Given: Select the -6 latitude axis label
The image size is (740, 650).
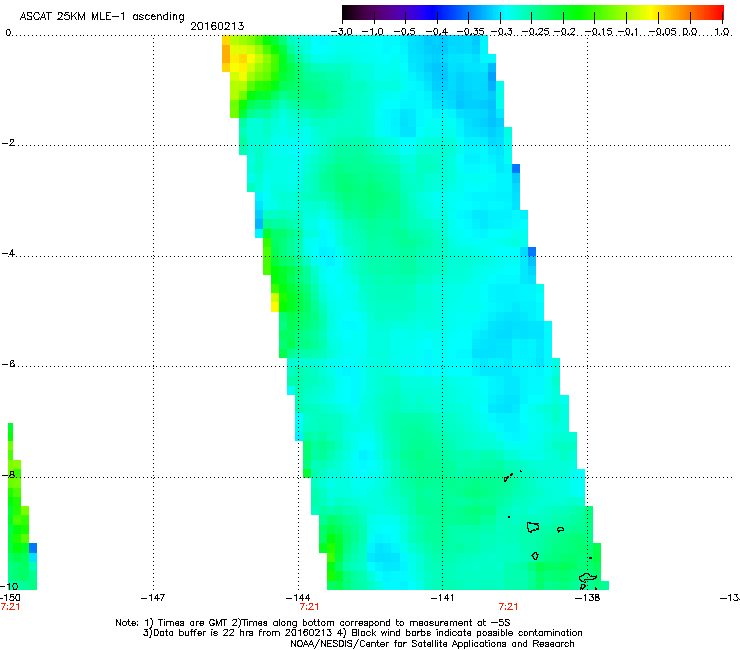Looking at the screenshot, I should point(8,364).
